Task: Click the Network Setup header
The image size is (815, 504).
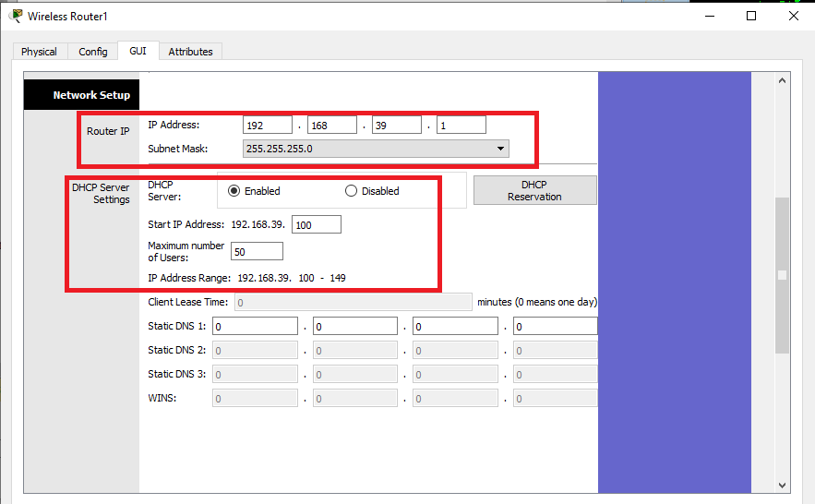Action: tap(81, 94)
